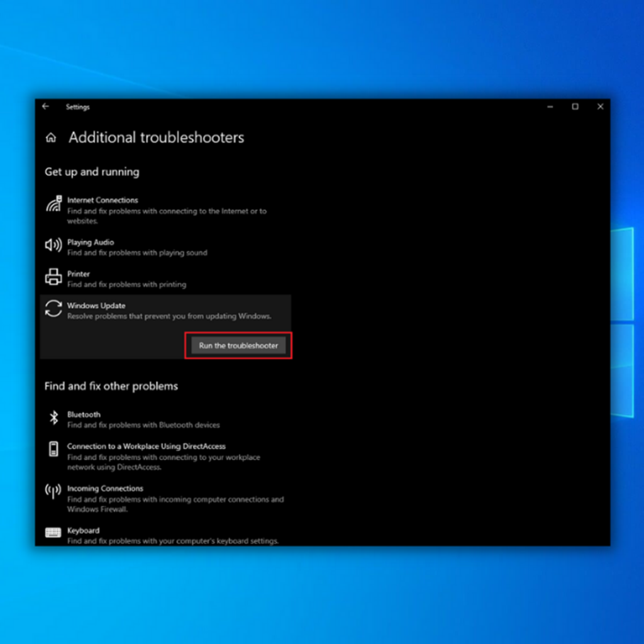Click 'Find and fix problems with printing'
Screen dimensions: 644x644
(126, 285)
